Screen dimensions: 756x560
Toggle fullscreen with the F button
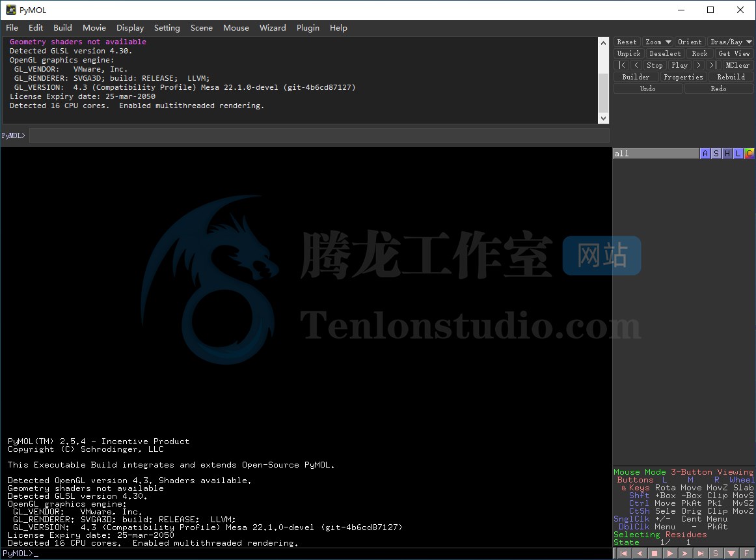click(x=747, y=553)
